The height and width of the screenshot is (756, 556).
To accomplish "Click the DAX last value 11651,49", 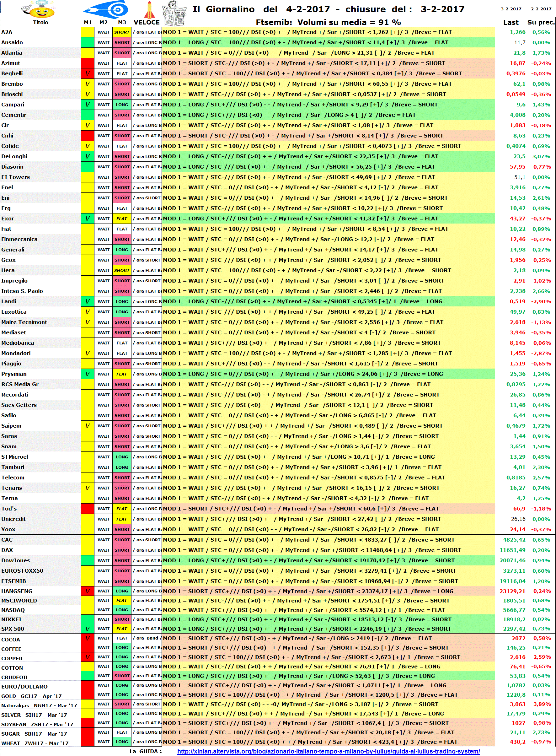I will [512, 550].
